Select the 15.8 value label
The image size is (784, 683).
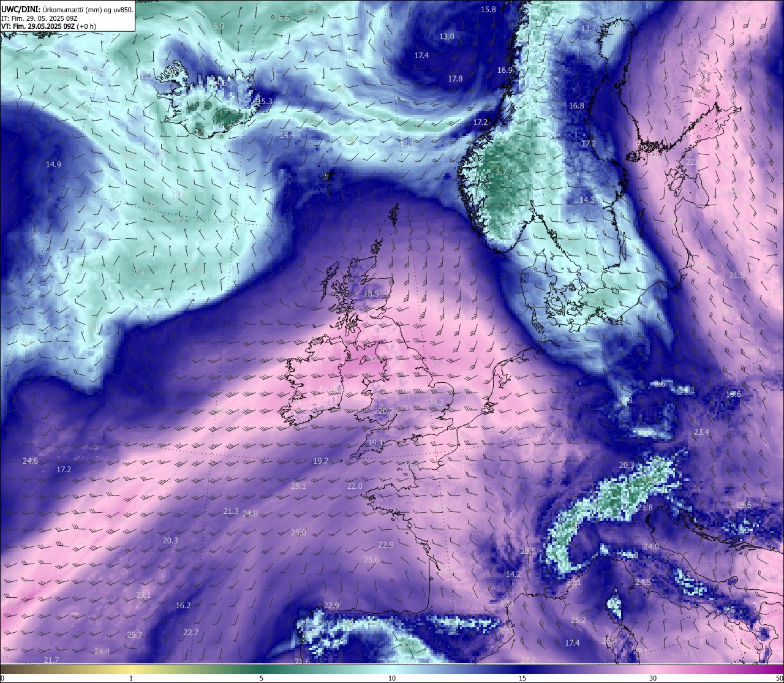(x=488, y=10)
